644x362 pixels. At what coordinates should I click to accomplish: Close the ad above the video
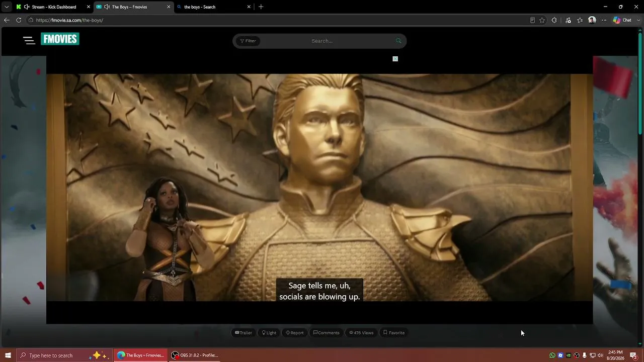pos(395,59)
